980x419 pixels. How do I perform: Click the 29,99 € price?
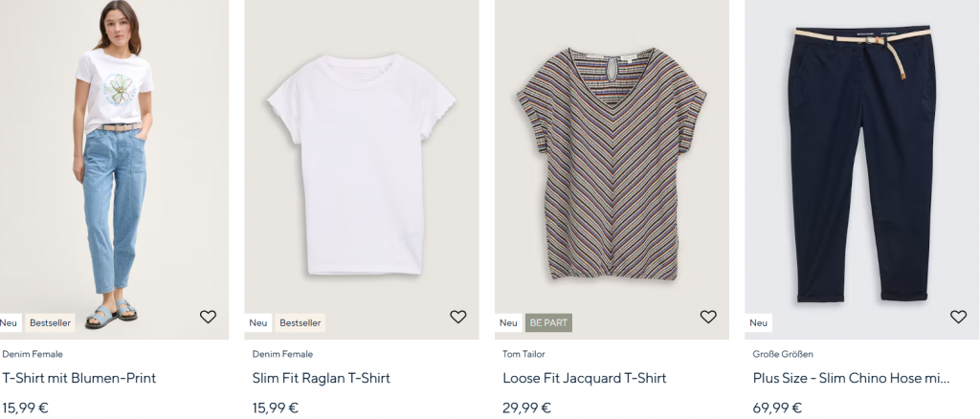526,408
